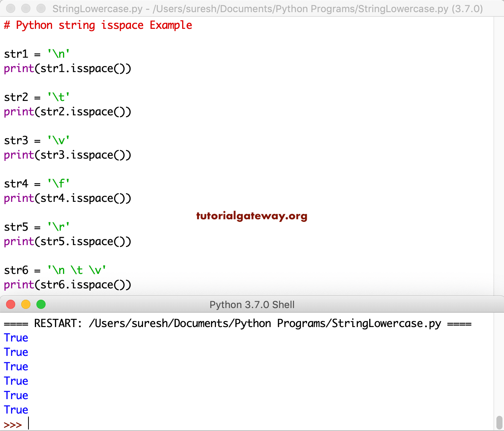
Task: Click the Python 3.7.0 Shell title bar
Action: (252, 304)
